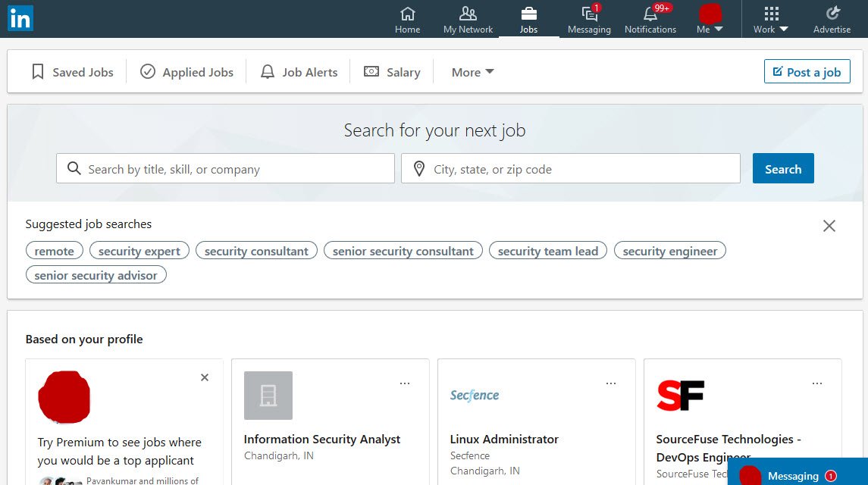Open the Salary section
Viewport: 868px width, 485px height.
click(x=392, y=72)
